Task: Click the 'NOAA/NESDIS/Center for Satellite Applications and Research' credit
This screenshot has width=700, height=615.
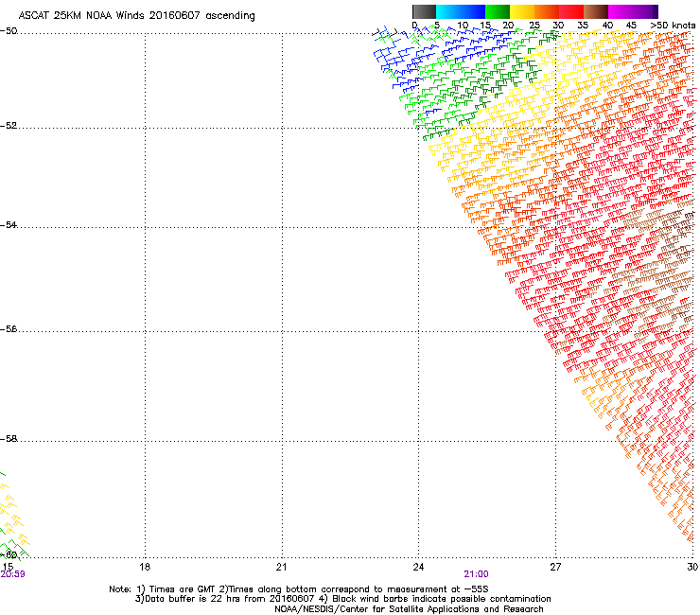Action: 409,608
